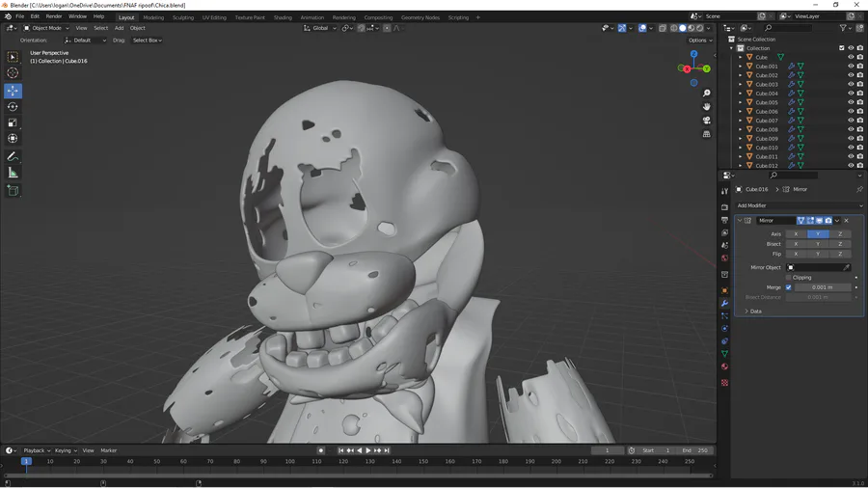
Task: Open the Material properties tab
Action: click(724, 366)
